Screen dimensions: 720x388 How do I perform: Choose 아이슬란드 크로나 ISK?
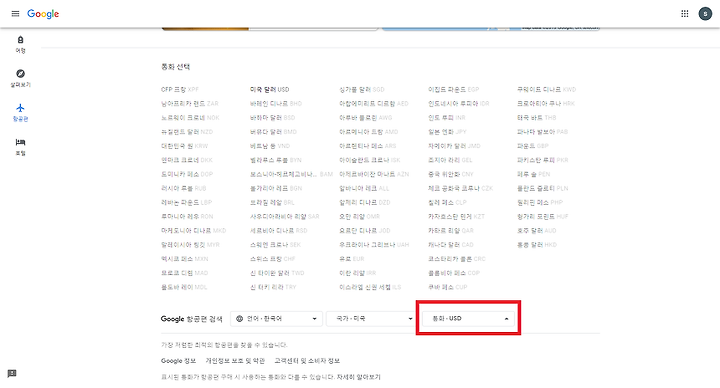point(369,160)
